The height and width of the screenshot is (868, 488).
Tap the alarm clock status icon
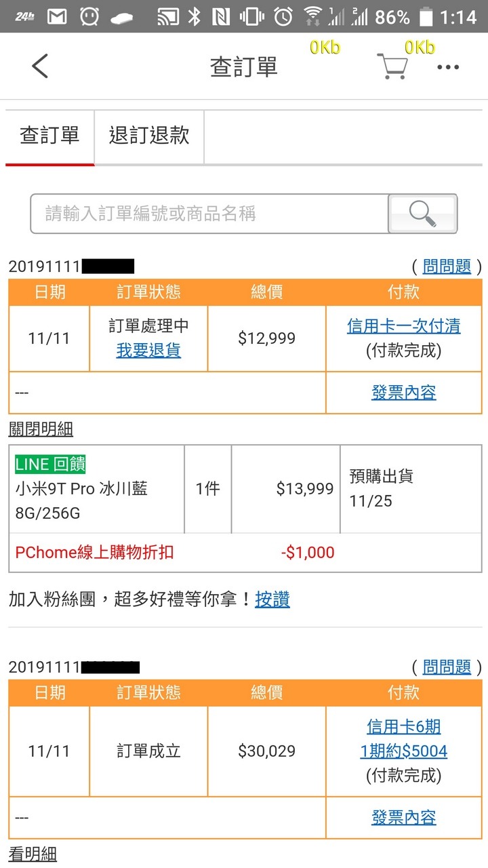pyautogui.click(x=283, y=16)
